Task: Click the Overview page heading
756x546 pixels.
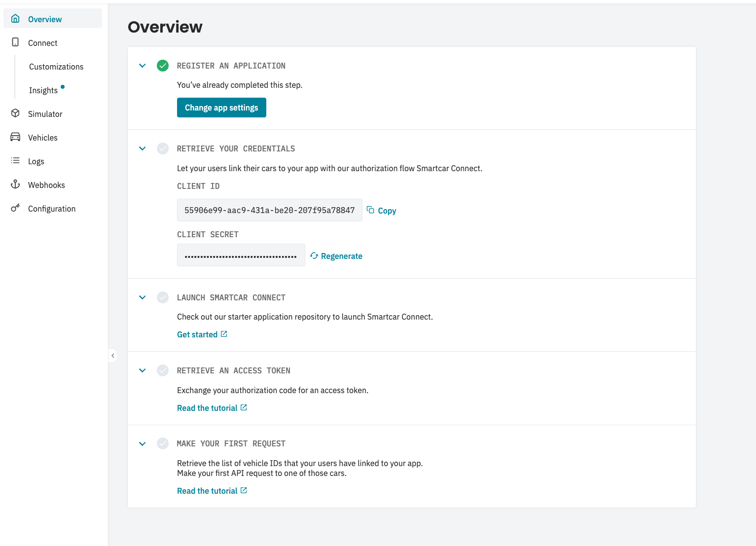Action: 165,27
